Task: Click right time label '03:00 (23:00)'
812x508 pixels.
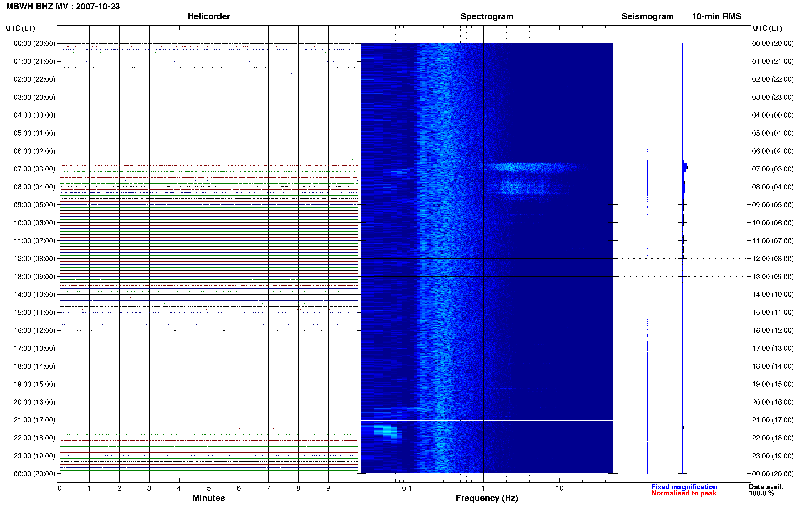Action: (x=773, y=97)
